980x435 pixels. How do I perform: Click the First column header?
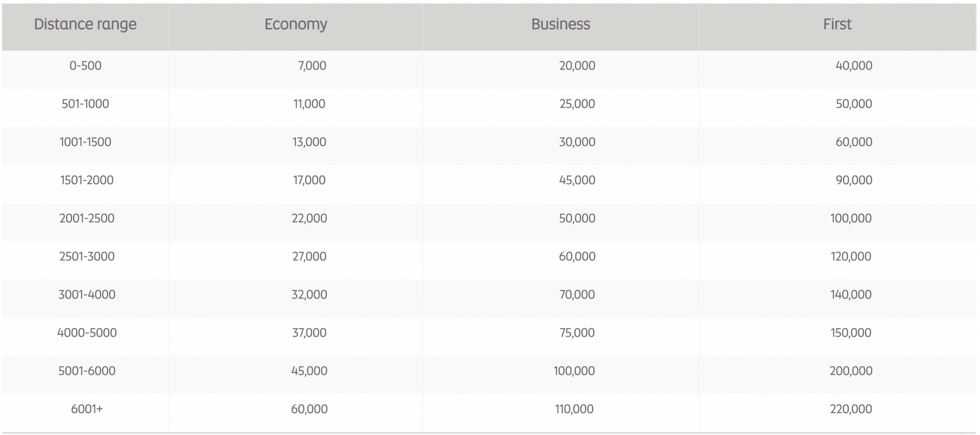tap(837, 25)
